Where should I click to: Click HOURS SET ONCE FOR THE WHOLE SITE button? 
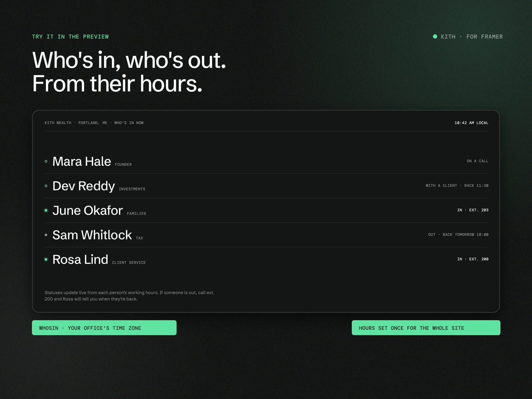426,328
